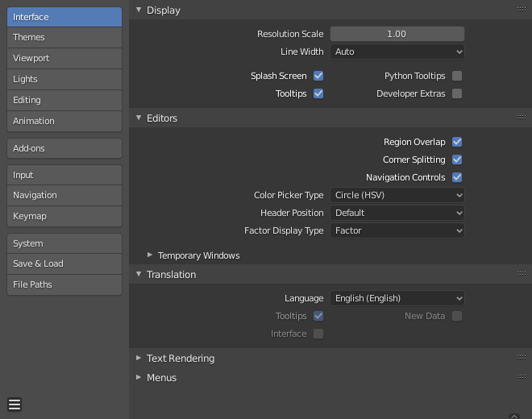Toggle the Splash Screen checkbox

click(x=318, y=76)
